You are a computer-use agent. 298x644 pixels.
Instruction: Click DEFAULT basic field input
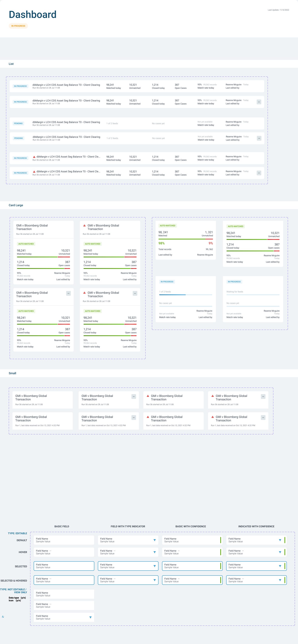(x=64, y=540)
